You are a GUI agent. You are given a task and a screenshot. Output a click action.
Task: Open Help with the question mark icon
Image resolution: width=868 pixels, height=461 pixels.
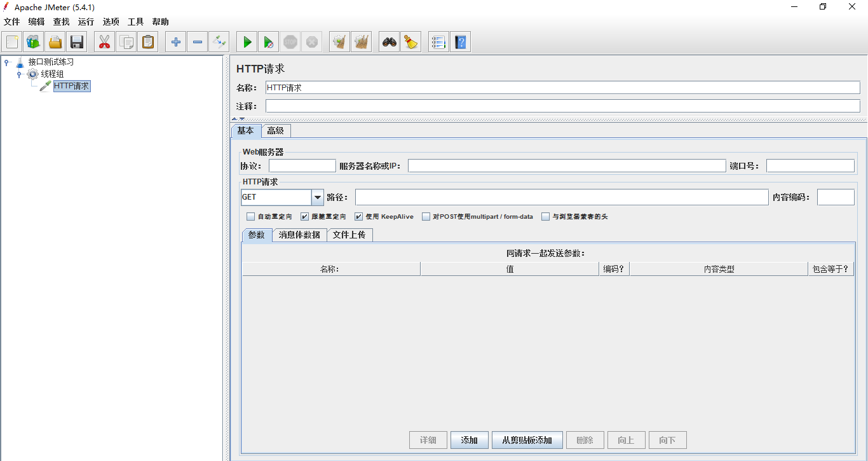461,42
